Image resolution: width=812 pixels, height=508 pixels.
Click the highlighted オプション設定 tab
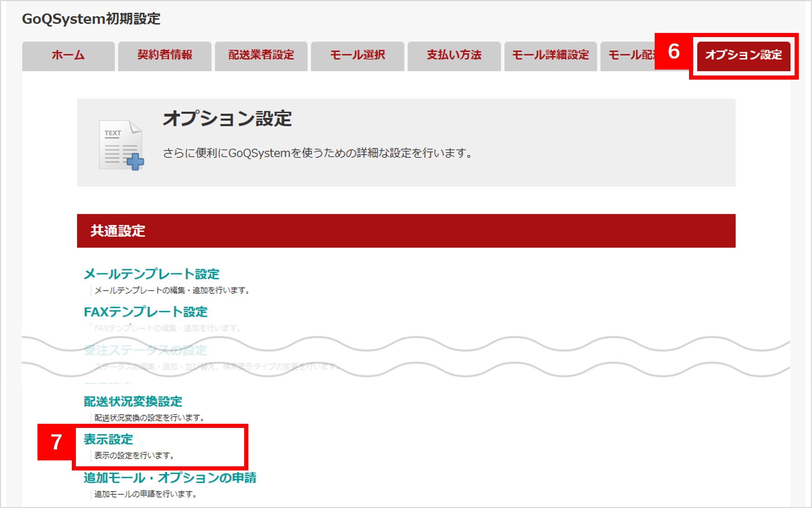coord(743,55)
